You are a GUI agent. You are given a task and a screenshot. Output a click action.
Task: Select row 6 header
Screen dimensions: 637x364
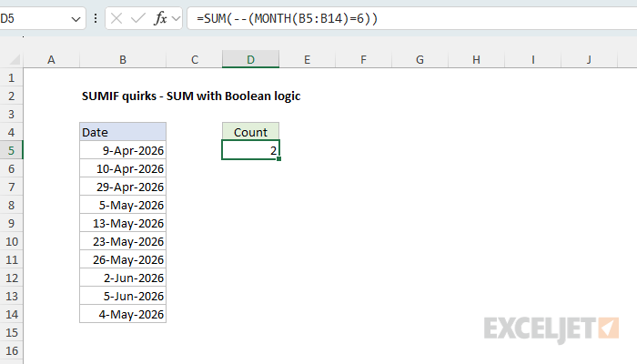click(11, 168)
